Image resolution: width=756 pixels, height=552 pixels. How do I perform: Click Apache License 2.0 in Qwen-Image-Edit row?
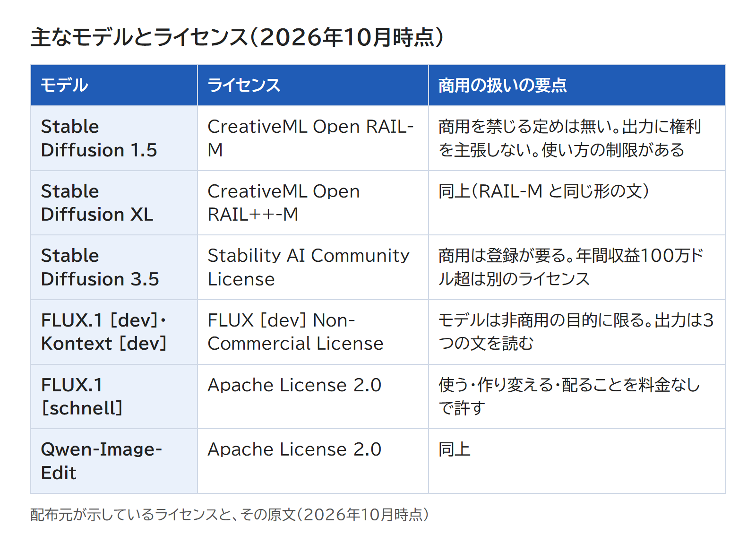click(x=313, y=461)
